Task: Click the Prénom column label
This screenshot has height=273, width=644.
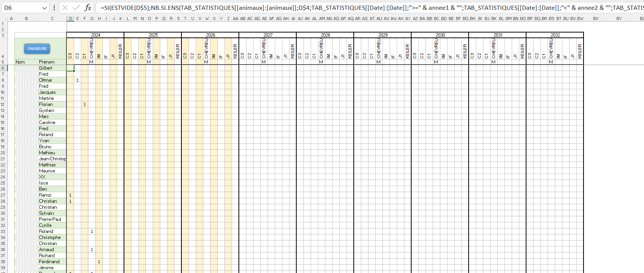Action: (x=47, y=62)
